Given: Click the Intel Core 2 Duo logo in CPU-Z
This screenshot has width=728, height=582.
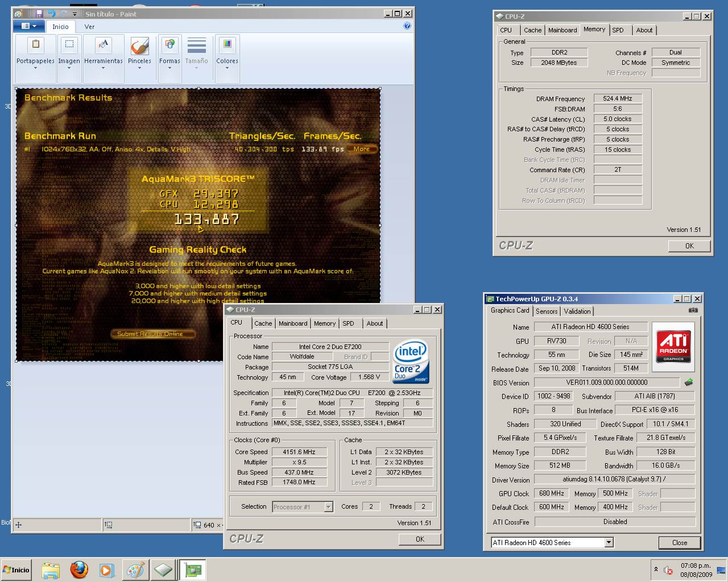Looking at the screenshot, I should pyautogui.click(x=411, y=363).
